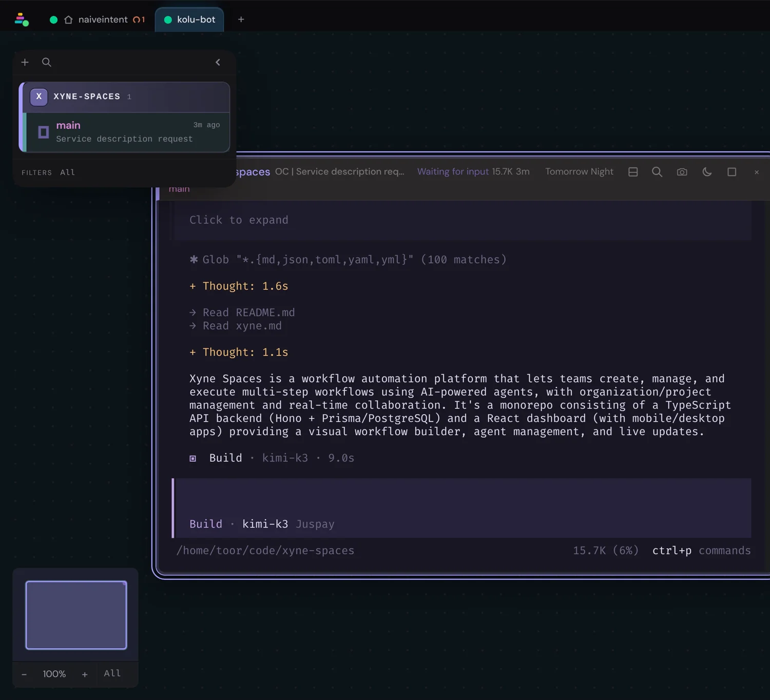Close the terminal panel

coord(757,172)
